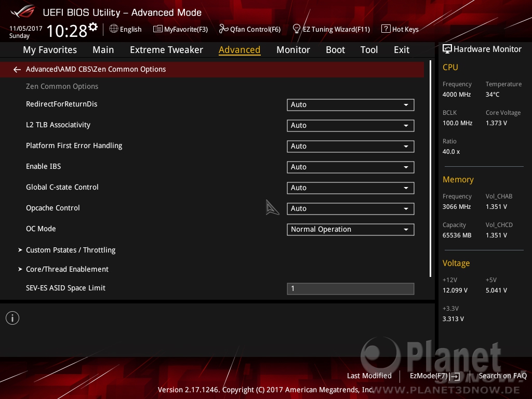Viewport: 532px width, 399px height.
Task: Launch EZ Tuning Wizard(F11)
Action: (x=331, y=29)
